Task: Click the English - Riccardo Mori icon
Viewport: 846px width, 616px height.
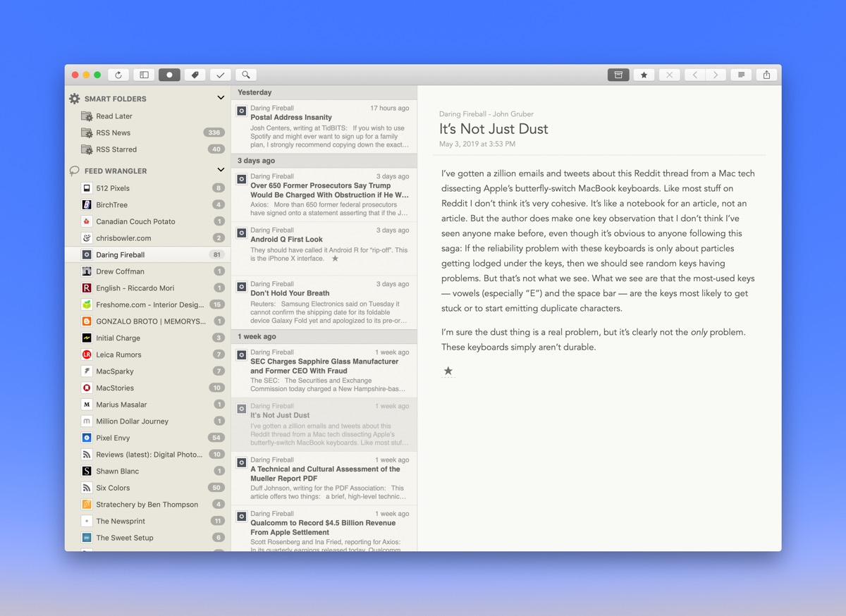Action: click(87, 288)
